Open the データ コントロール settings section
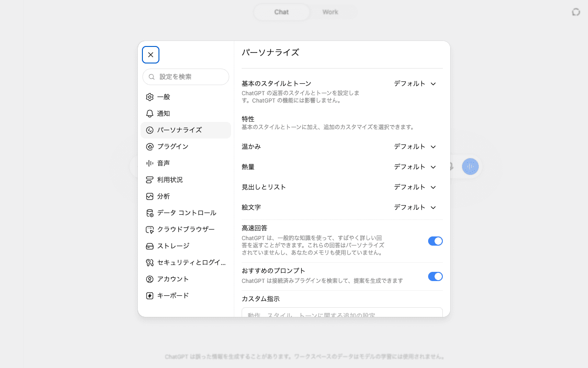The height and width of the screenshot is (368, 588). (x=186, y=213)
